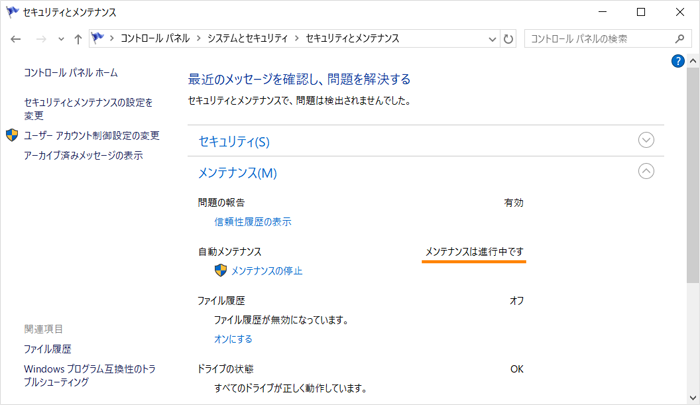700x405 pixels.
Task: Collapse the メンテナンス(M) section chevron
Action: [646, 171]
